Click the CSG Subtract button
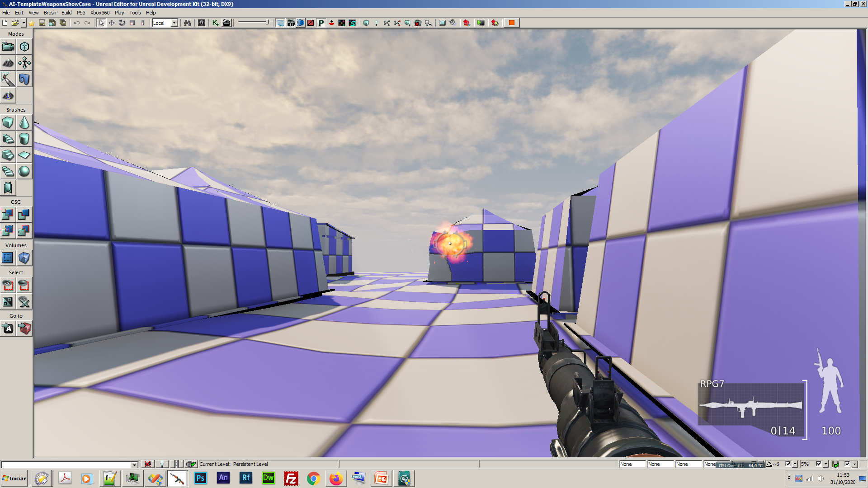This screenshot has height=488, width=868. (x=24, y=214)
